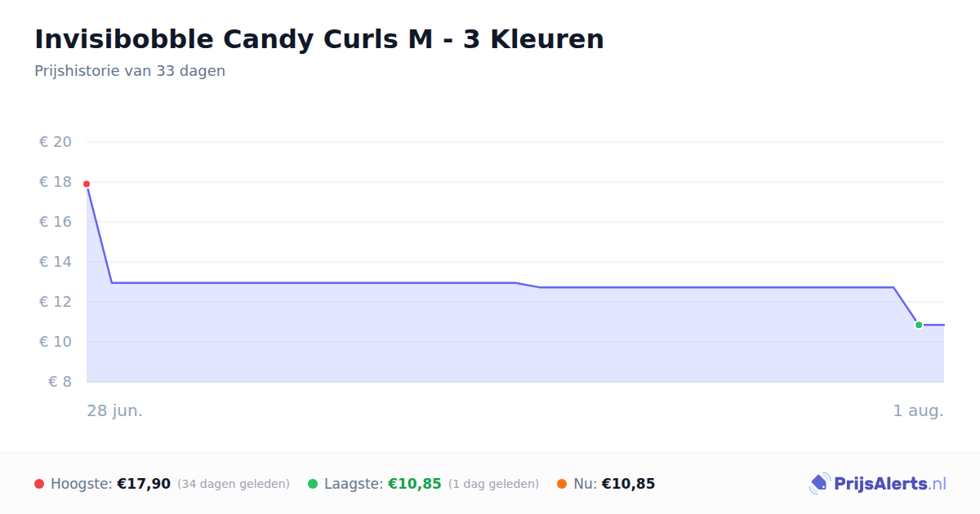Click the green Laagste legend dot
This screenshot has width=980, height=514.
tap(313, 484)
